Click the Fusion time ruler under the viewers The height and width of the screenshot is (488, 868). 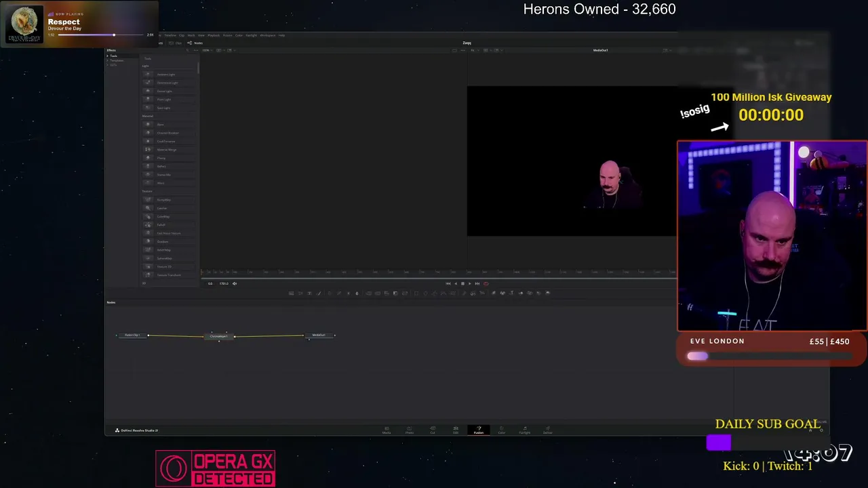[438, 273]
